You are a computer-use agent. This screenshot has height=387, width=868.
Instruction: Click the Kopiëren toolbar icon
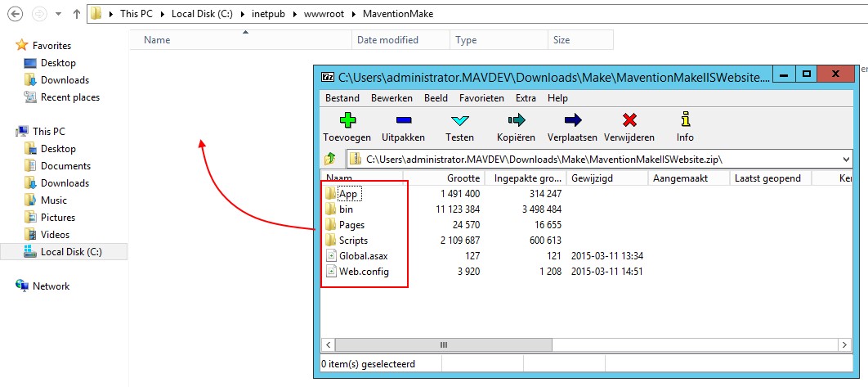point(516,121)
